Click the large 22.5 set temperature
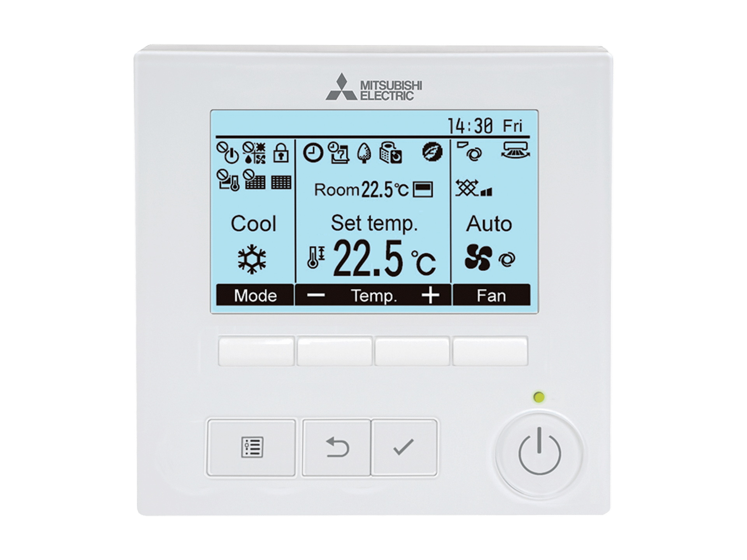This screenshot has height=560, width=747. coord(368,259)
